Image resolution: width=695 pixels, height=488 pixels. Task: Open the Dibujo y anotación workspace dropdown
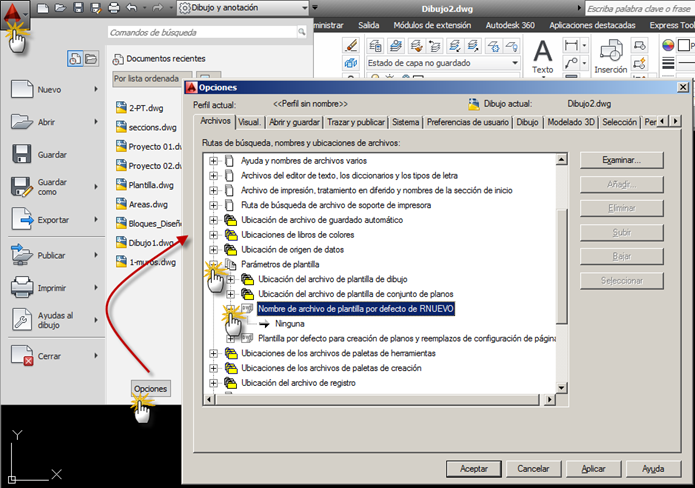click(x=304, y=8)
